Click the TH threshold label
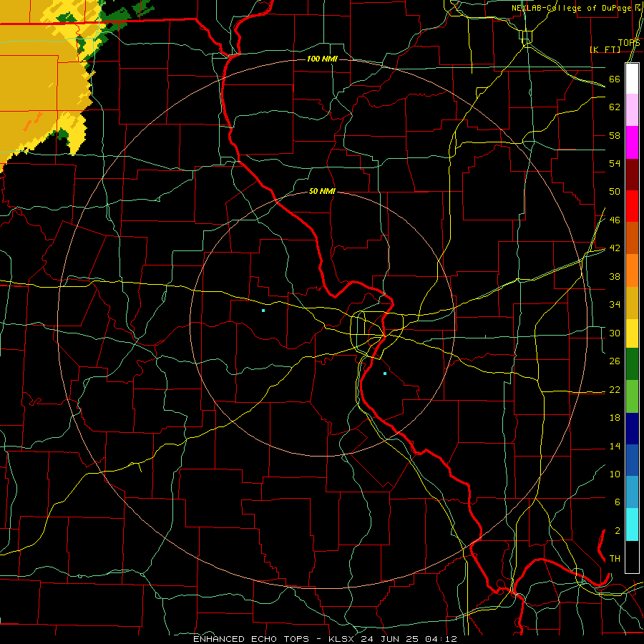Viewport: 644px width, 644px height. coord(615,558)
